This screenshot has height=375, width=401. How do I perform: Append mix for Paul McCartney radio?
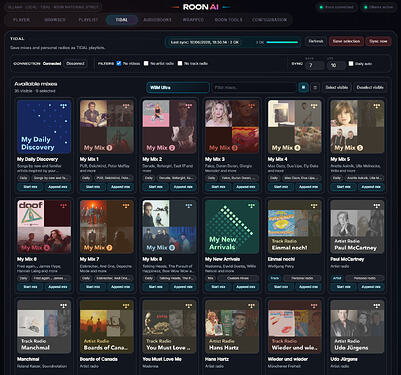pyautogui.click(x=371, y=287)
